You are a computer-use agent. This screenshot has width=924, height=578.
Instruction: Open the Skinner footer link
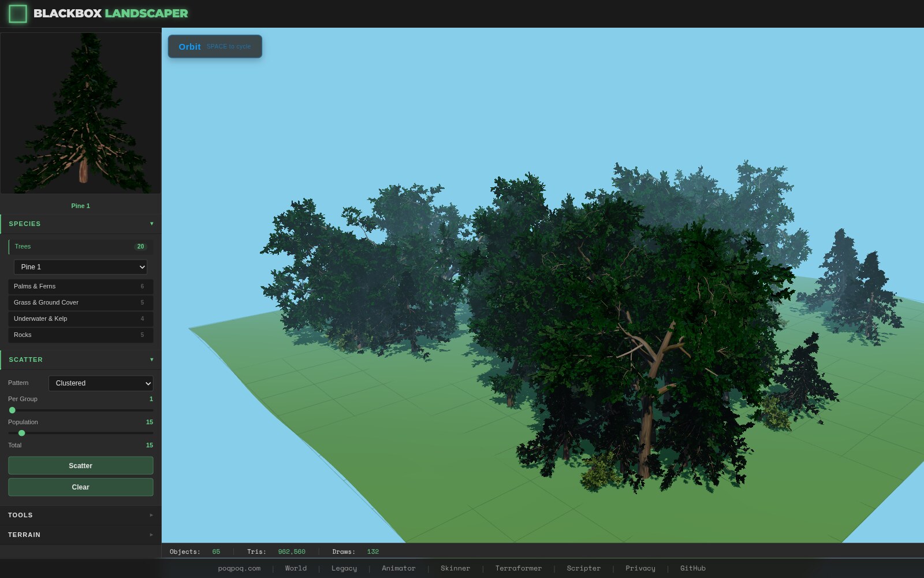pos(455,568)
